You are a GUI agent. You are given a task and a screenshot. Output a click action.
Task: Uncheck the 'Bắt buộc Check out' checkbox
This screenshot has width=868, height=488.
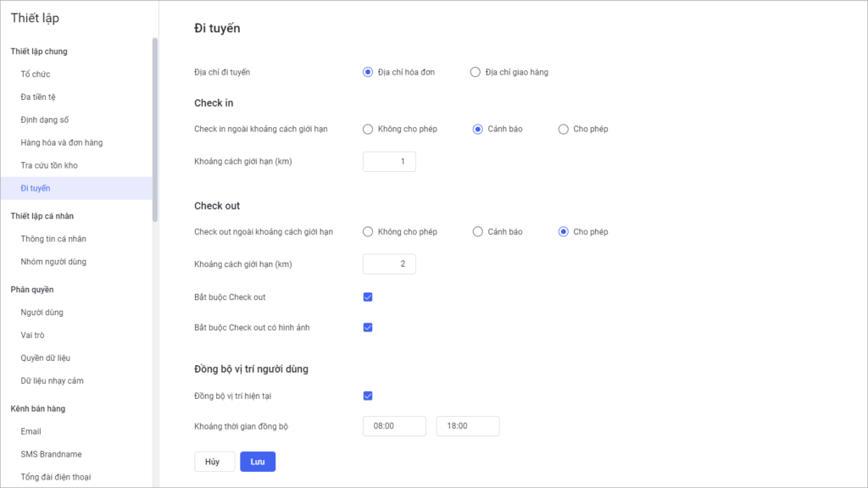click(368, 297)
